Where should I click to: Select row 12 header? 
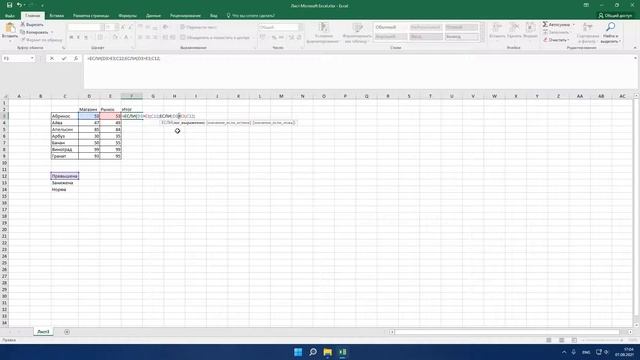(4, 176)
